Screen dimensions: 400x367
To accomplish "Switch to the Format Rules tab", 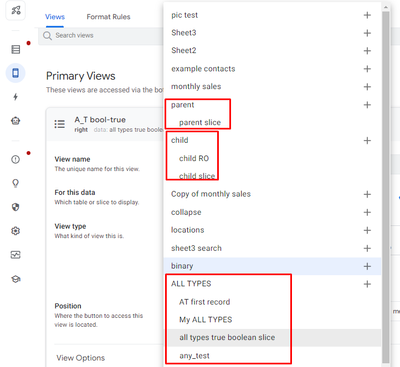I will (x=108, y=17).
